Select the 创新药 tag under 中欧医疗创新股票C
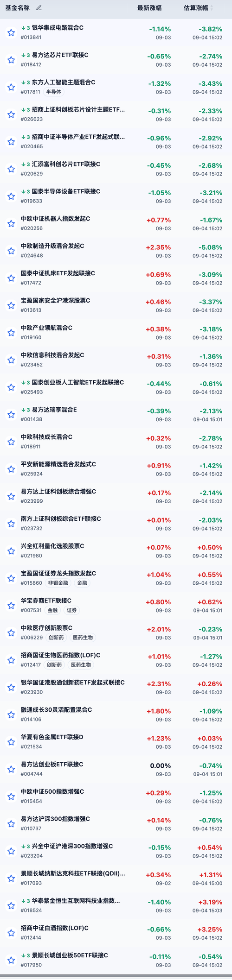The image size is (232, 980). tap(56, 638)
